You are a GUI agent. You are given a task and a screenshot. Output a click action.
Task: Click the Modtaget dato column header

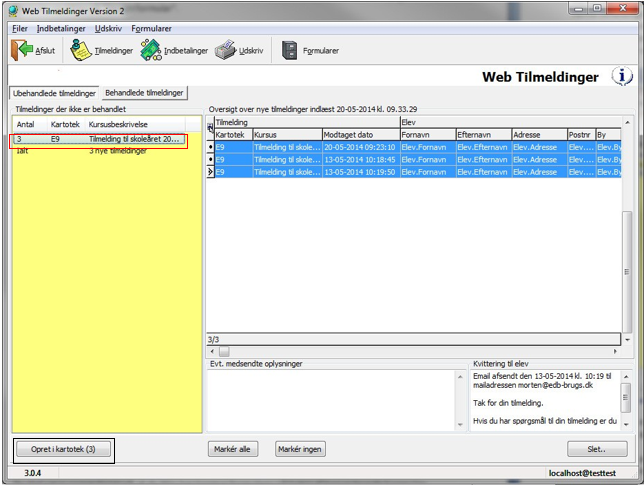click(x=361, y=135)
